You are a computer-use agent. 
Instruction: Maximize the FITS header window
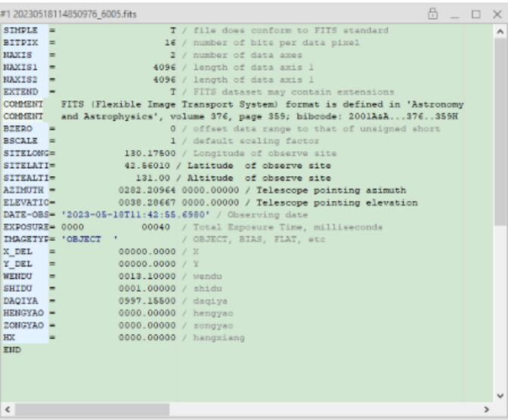pyautogui.click(x=476, y=14)
